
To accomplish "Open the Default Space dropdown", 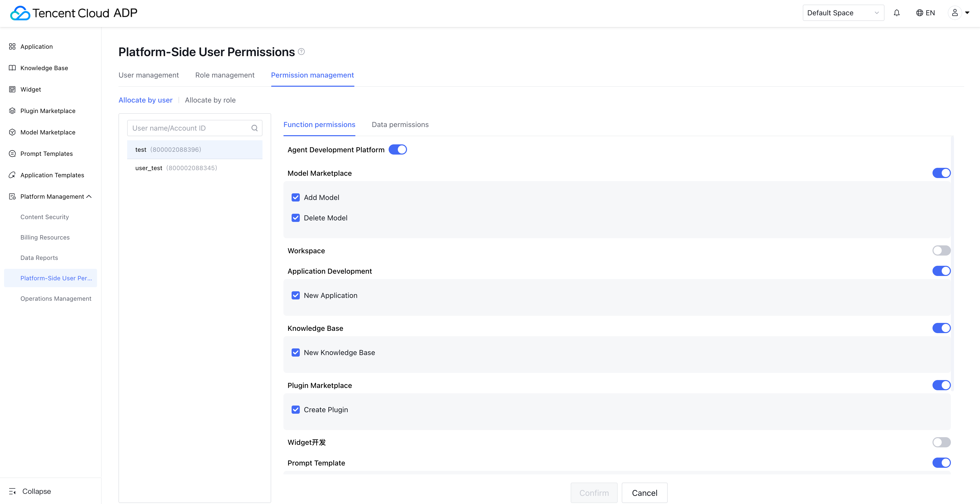I will click(x=843, y=13).
